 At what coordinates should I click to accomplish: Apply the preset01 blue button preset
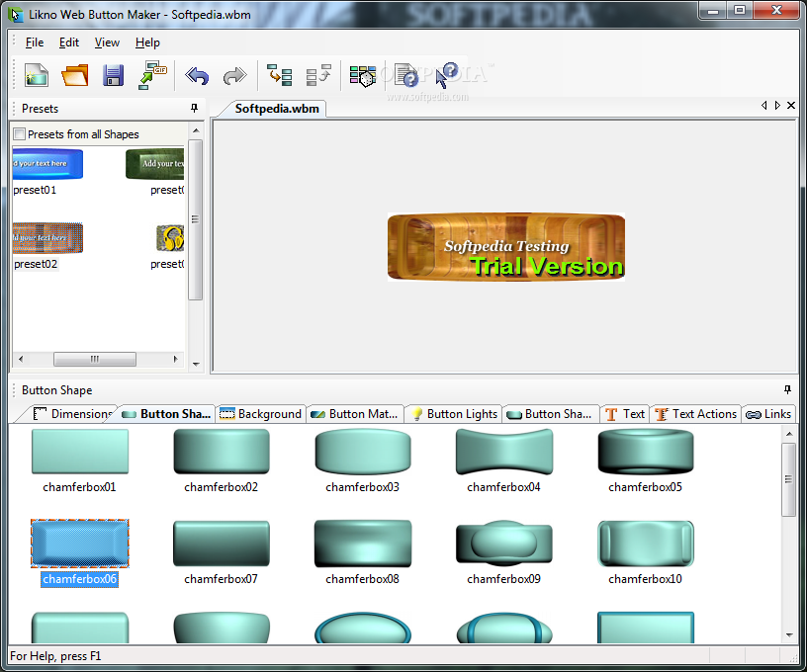[x=47, y=164]
